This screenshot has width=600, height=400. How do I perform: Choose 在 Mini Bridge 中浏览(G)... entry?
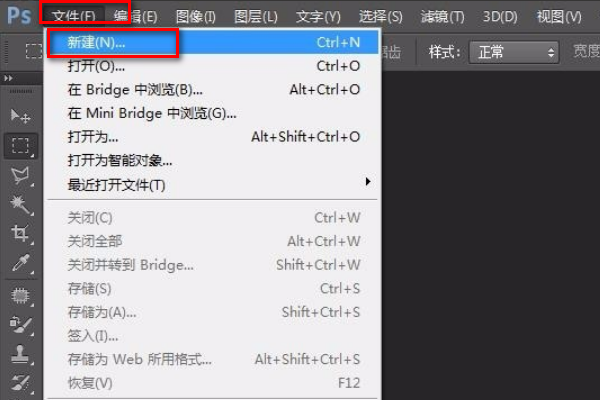[x=213, y=113]
